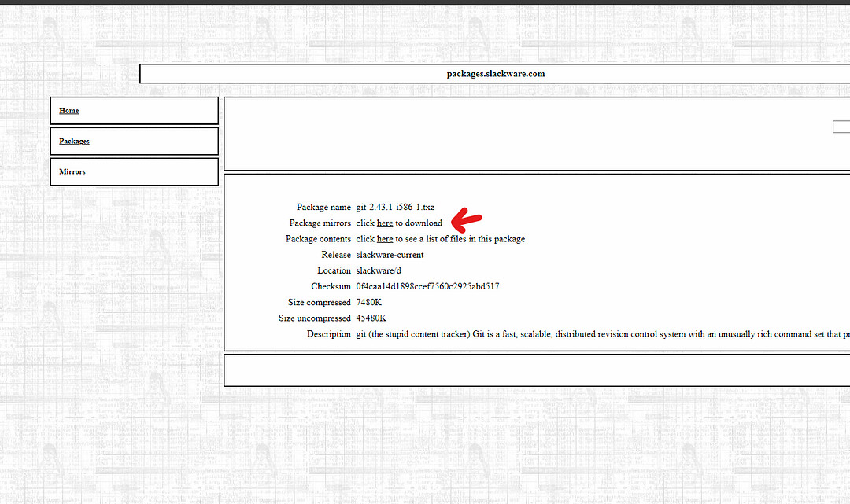Click the git description text

tap(603, 334)
